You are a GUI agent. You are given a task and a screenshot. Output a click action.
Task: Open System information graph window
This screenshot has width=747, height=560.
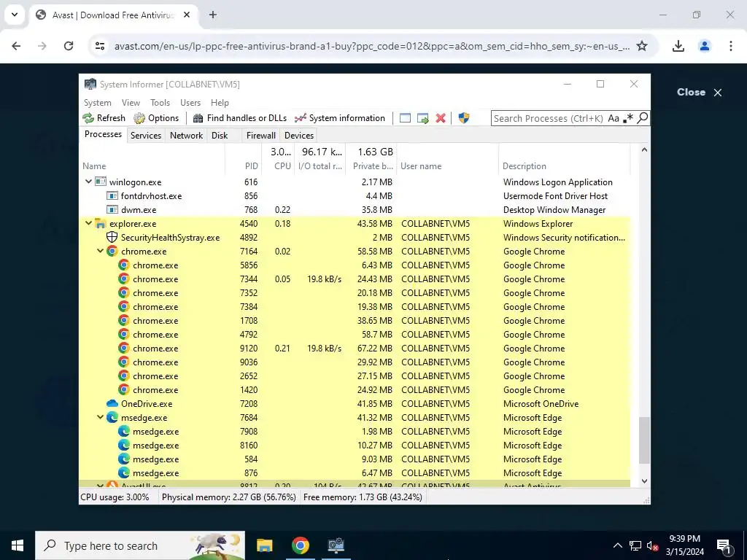coord(340,118)
